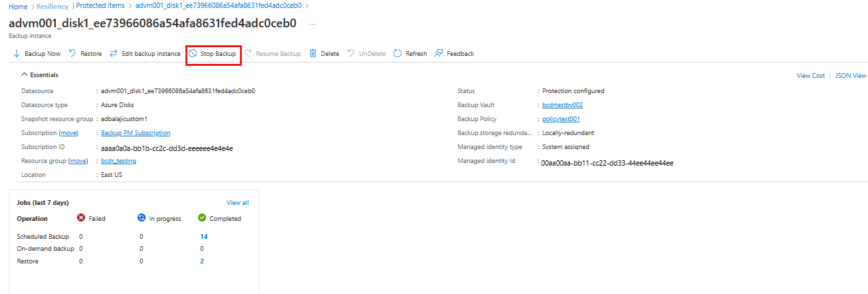Click the Protection configured status text
The image size is (868, 294).
tap(574, 91)
